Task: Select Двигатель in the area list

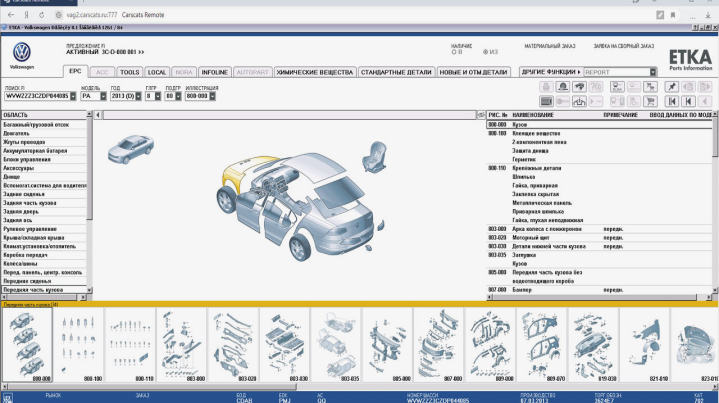Action: [x=44, y=133]
